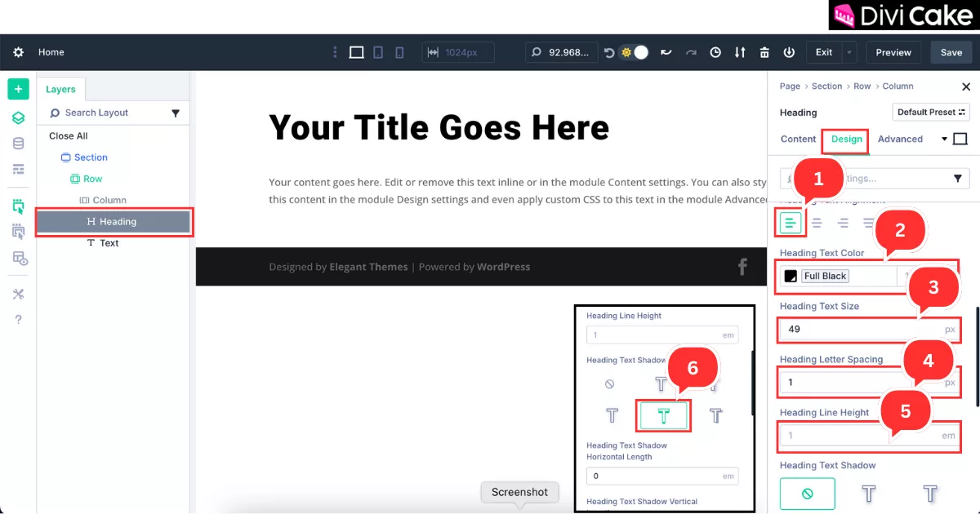Screen dimensions: 980x514
Task: Switch to tablet view icon
Action: [x=378, y=52]
